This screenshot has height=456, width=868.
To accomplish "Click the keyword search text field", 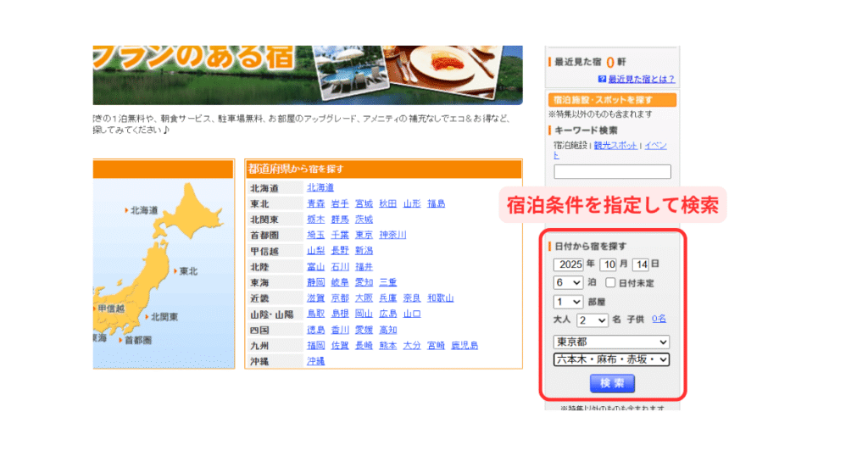I will (612, 172).
